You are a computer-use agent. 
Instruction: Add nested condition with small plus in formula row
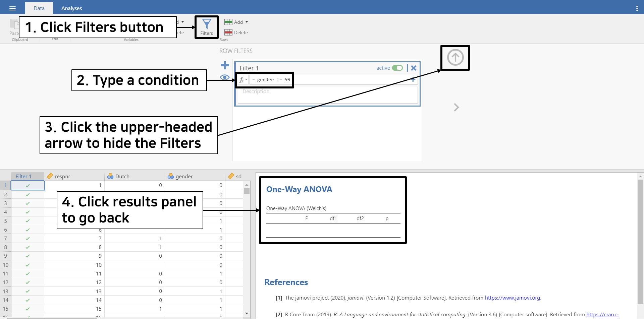(x=413, y=80)
